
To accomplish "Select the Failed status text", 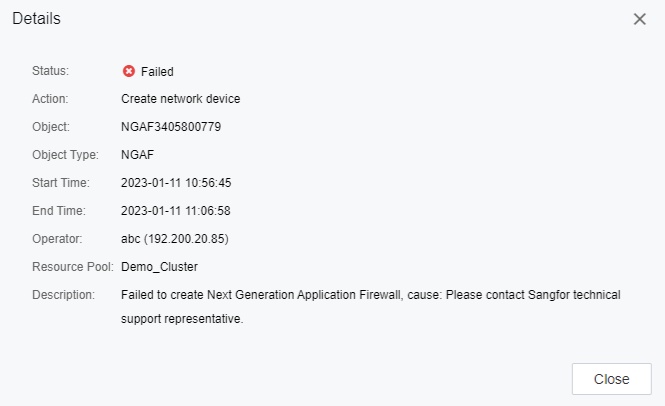I will click(x=157, y=71).
